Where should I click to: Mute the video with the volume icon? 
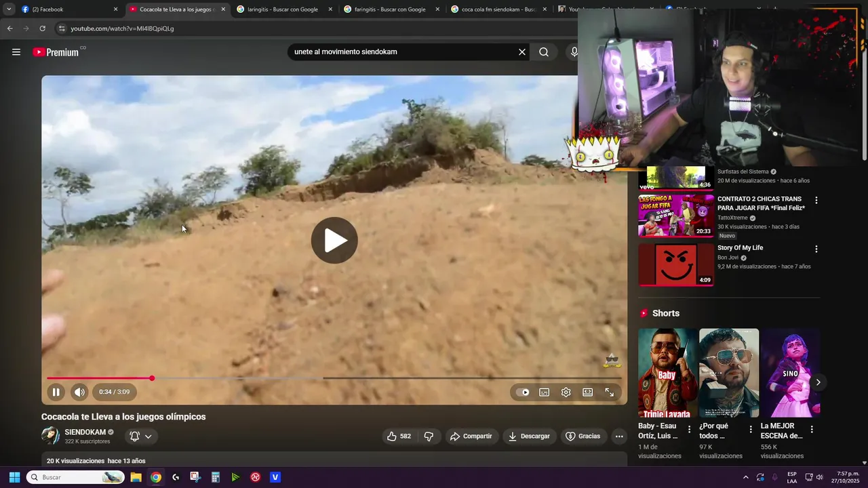coord(79,392)
